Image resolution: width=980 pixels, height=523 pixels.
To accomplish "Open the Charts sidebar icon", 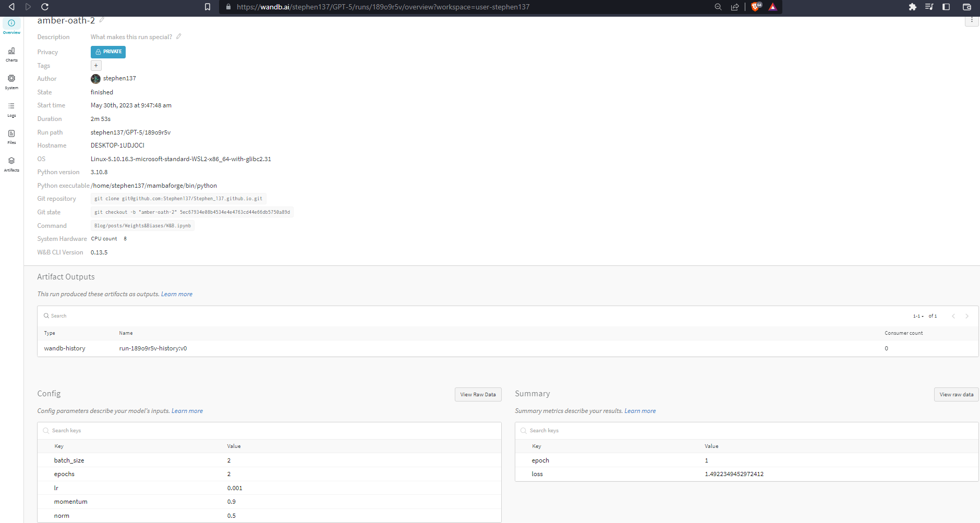I will coord(11,54).
